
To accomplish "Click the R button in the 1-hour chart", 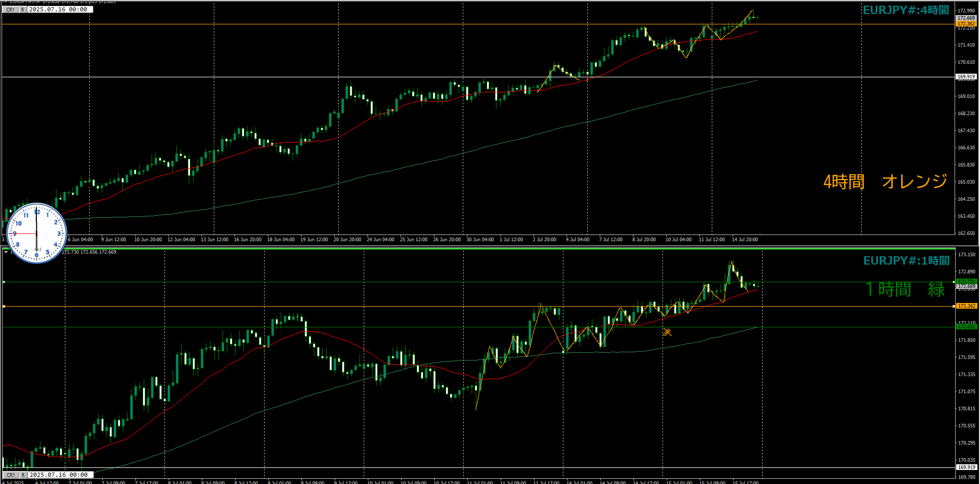I will 23,475.
